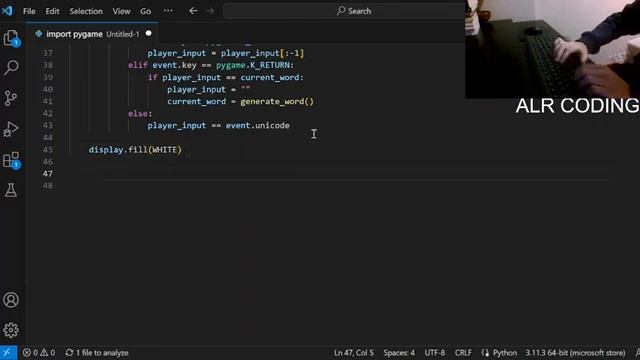Click on 'display.fill(WHITE)' code line

point(135,150)
